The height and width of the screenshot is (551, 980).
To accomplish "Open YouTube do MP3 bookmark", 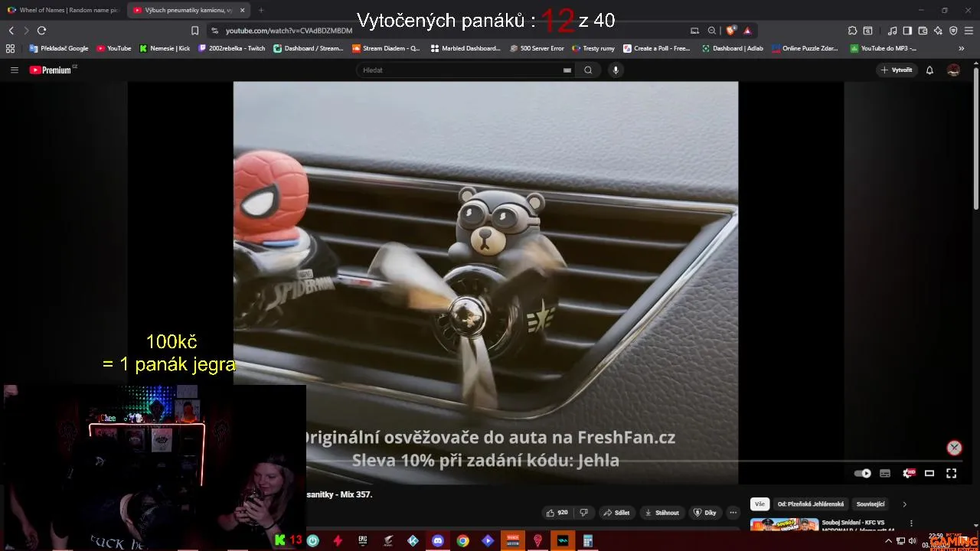I will (883, 48).
